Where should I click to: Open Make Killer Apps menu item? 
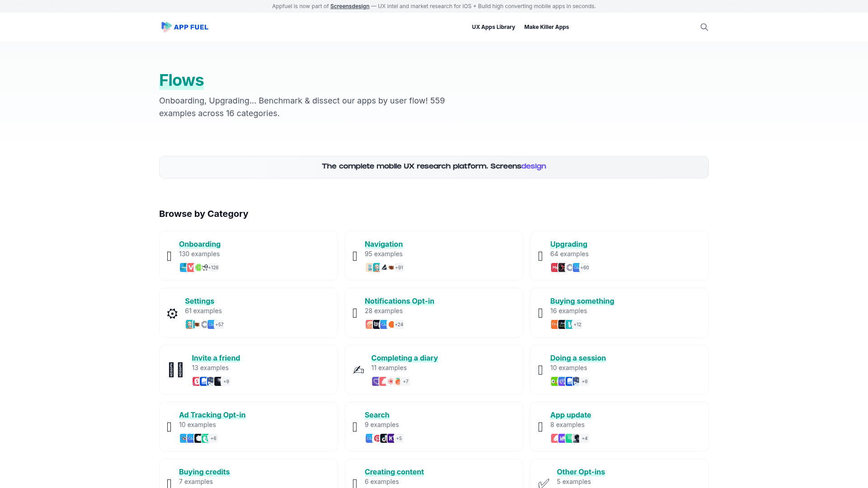coord(546,27)
